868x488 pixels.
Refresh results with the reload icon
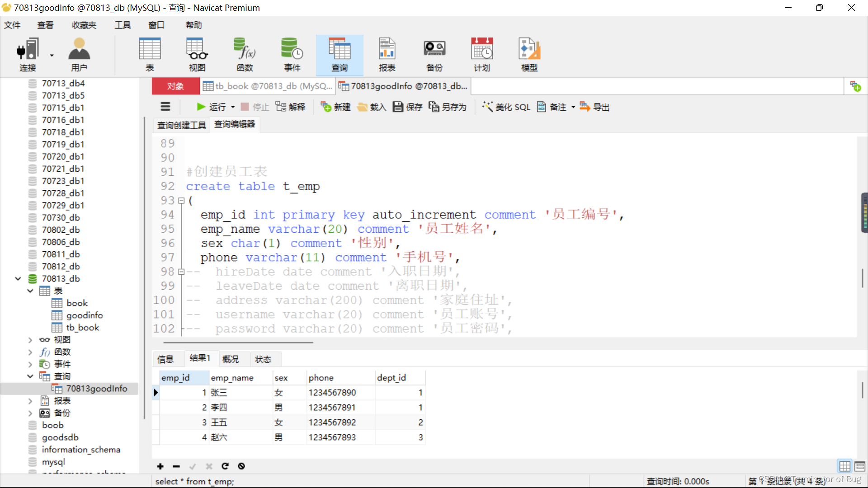pos(225,466)
